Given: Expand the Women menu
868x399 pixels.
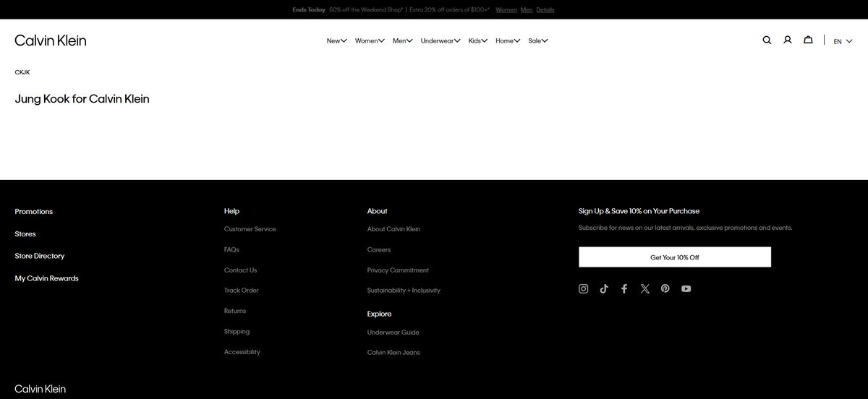Looking at the screenshot, I should pyautogui.click(x=370, y=41).
